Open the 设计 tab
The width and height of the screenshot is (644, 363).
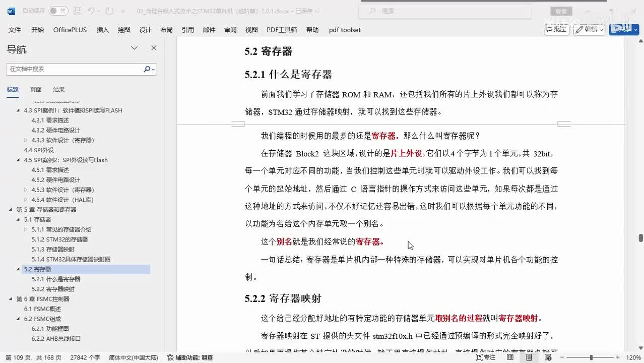[x=145, y=30]
